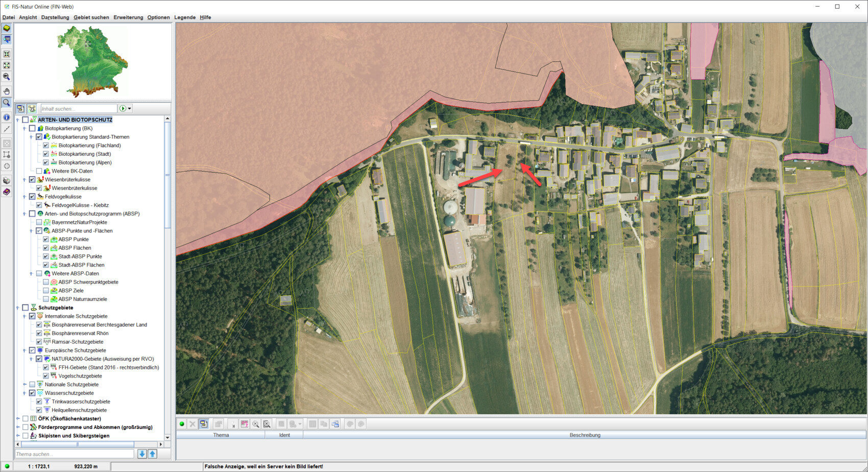This screenshot has width=868, height=472.
Task: Select the Schutzgebiete tree label
Action: coord(56,308)
